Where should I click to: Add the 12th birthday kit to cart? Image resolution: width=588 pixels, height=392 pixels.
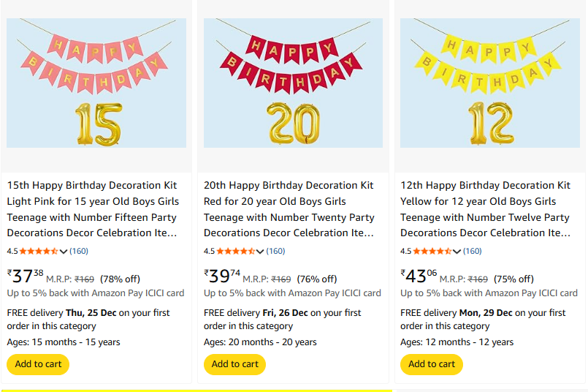(431, 364)
